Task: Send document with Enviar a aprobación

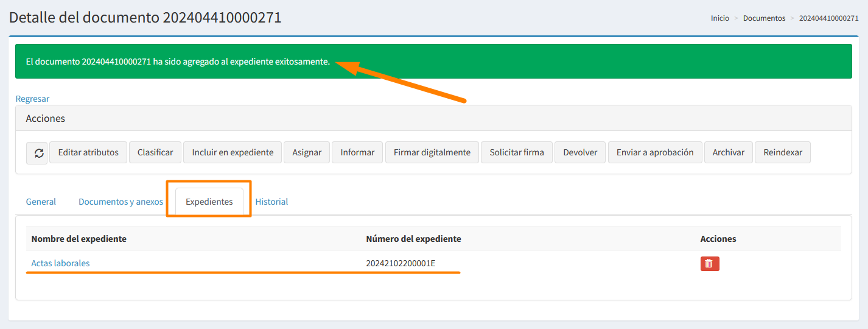Action: point(655,152)
